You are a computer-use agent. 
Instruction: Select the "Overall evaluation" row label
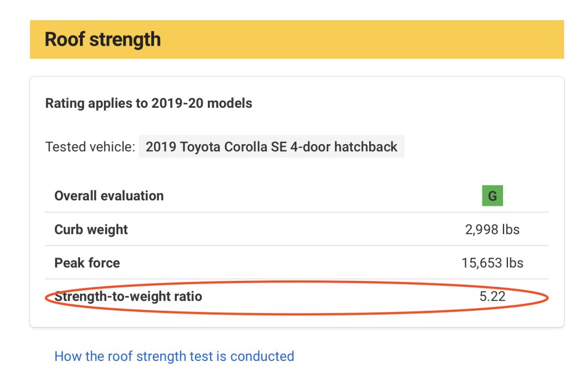pos(109,196)
